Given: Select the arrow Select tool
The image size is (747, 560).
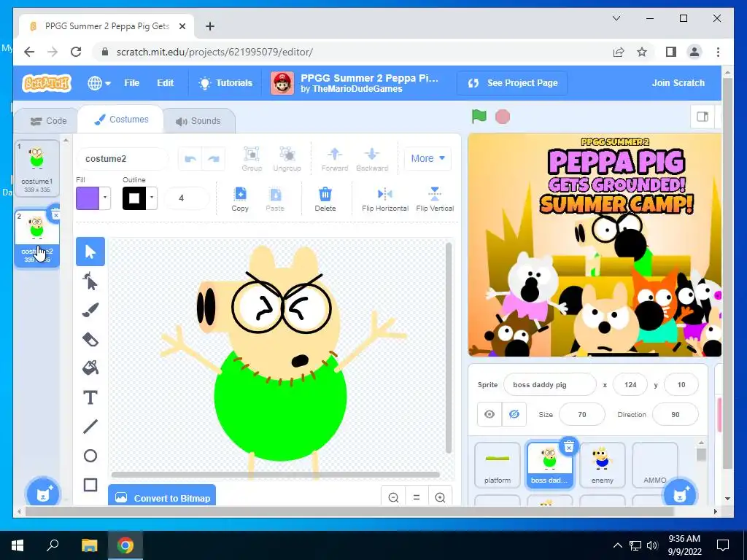Looking at the screenshot, I should click(x=90, y=252).
